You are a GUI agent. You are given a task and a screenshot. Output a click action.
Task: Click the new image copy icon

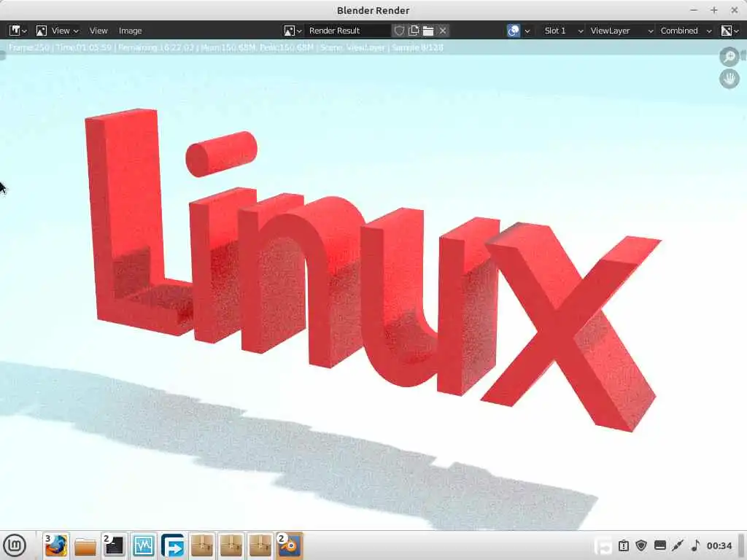(x=414, y=31)
